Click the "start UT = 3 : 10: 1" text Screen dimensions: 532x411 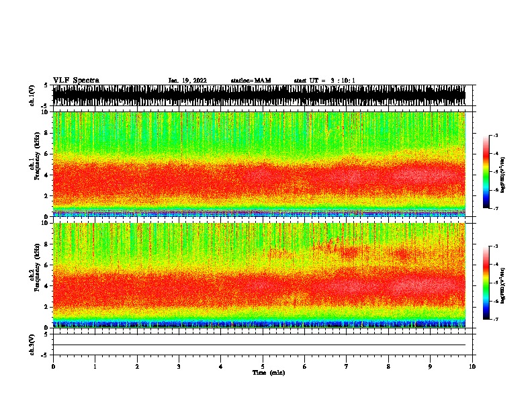324,81
